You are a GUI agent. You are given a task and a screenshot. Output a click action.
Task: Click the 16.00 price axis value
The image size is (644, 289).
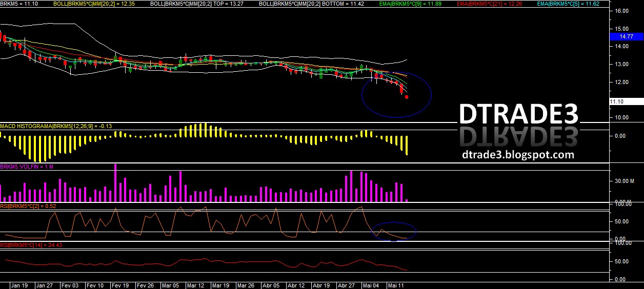pos(622,11)
